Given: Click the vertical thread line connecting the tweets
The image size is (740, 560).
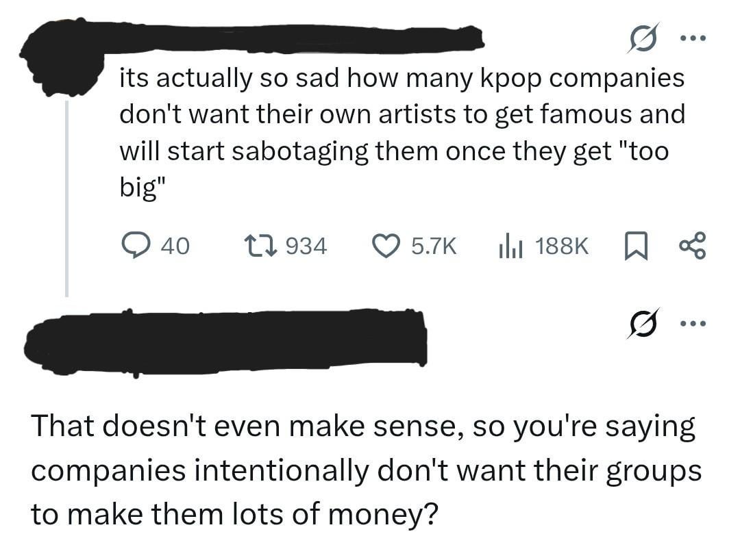Looking at the screenshot, I should [x=66, y=199].
